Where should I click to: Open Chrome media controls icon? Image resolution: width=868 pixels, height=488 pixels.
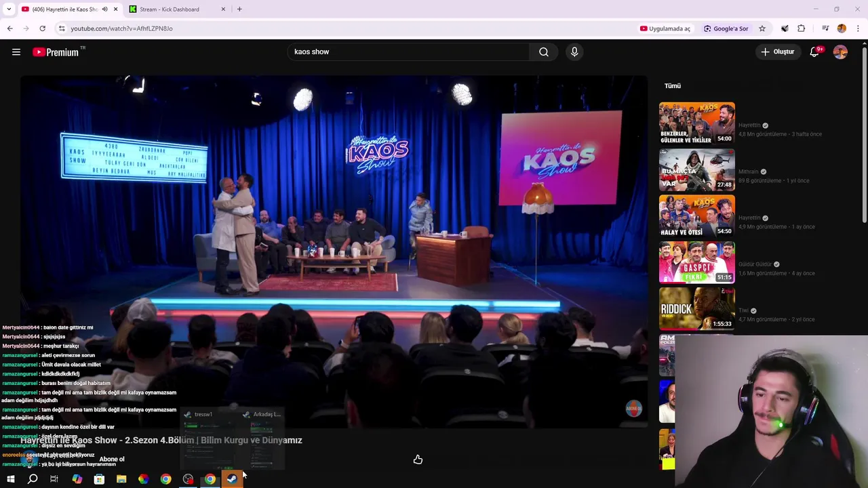pos(825,28)
